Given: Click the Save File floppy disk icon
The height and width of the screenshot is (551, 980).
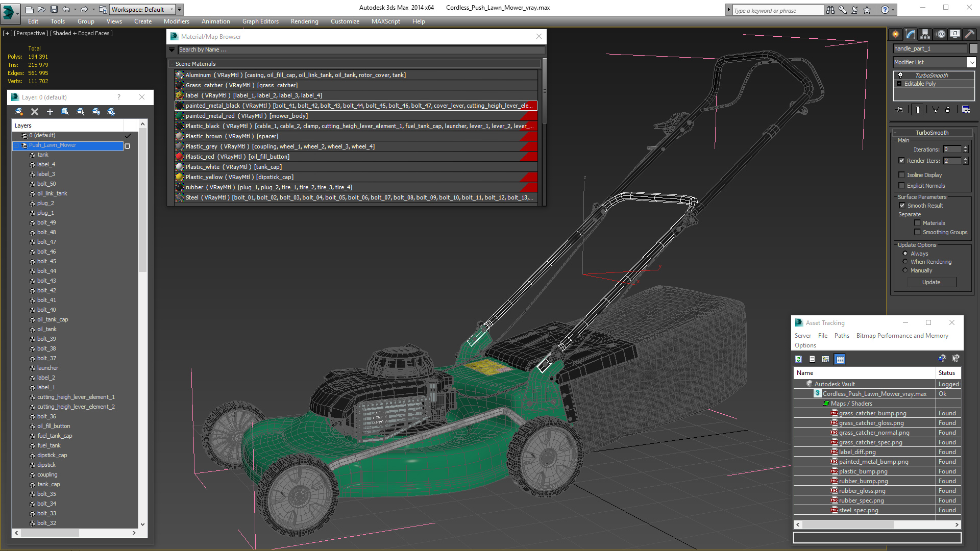Looking at the screenshot, I should coord(54,9).
